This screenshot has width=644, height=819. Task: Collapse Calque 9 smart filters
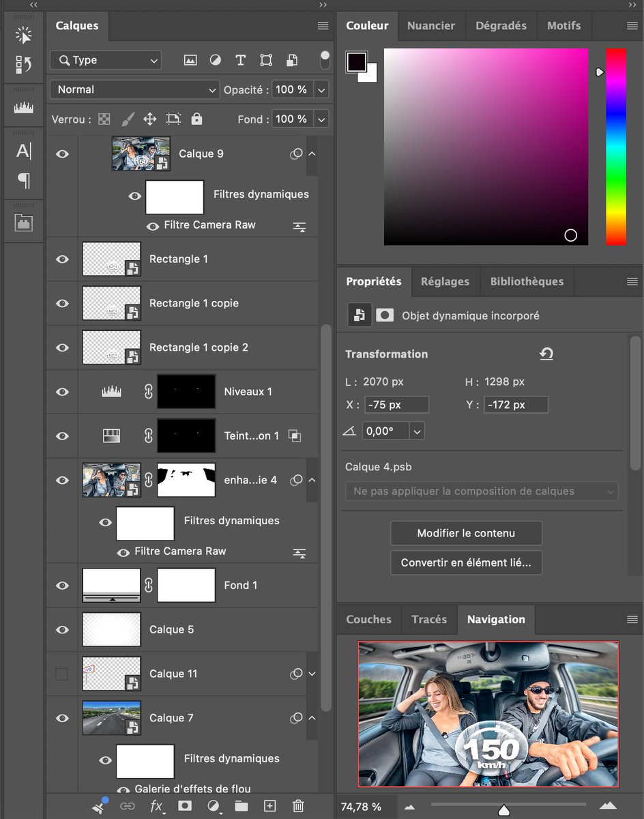click(x=312, y=154)
